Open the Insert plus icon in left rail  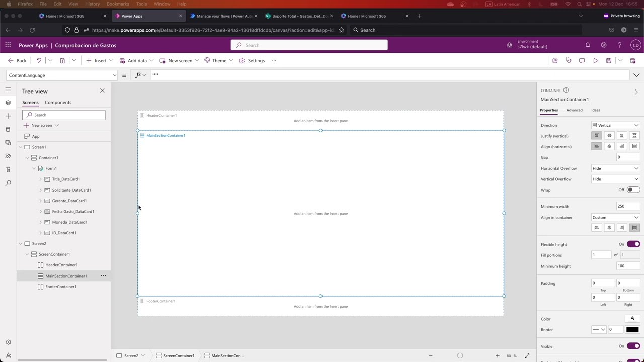click(x=8, y=116)
